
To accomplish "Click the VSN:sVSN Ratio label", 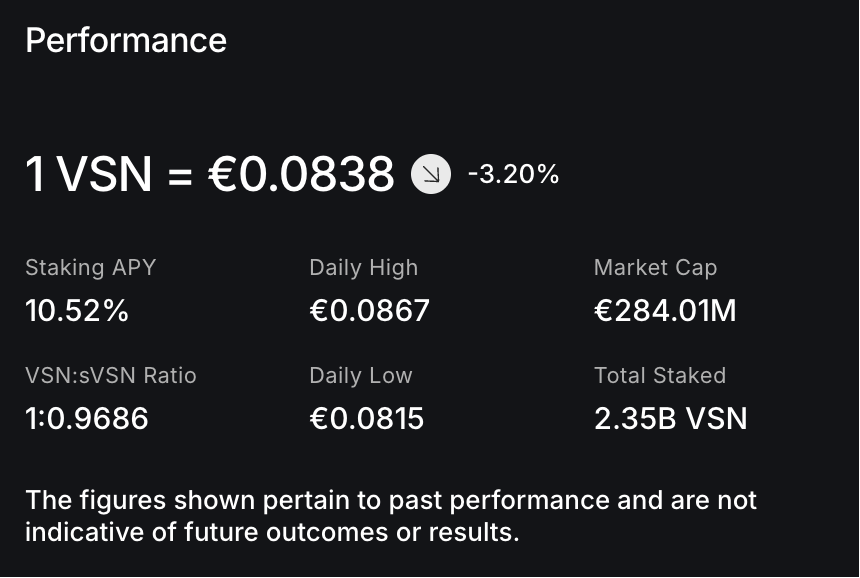I will [111, 376].
